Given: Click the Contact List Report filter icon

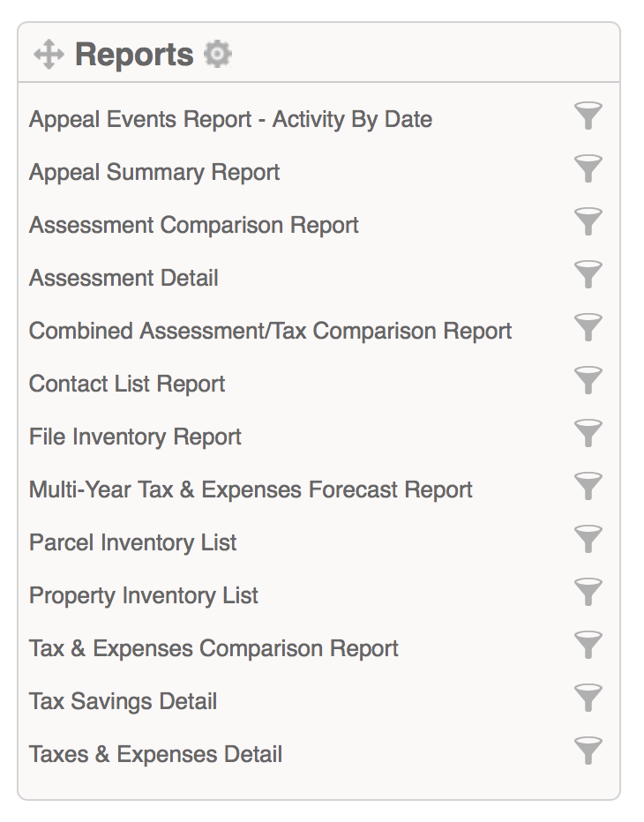Looking at the screenshot, I should pos(588,381).
